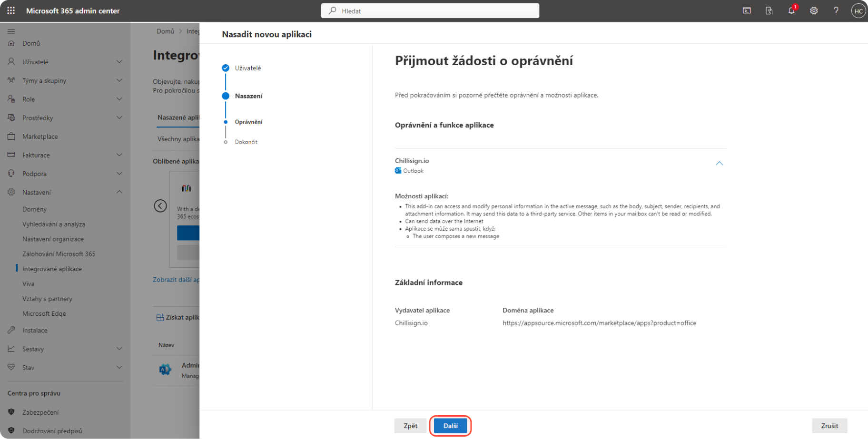868x439 pixels.
Task: Collapse Nastavení section chevron
Action: (119, 192)
